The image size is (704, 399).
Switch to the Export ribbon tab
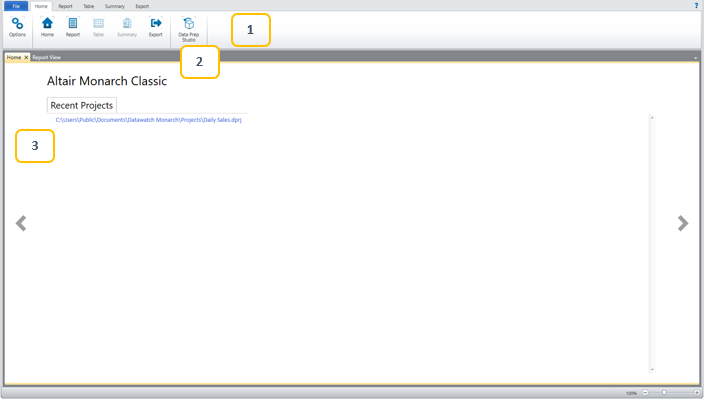coord(142,6)
